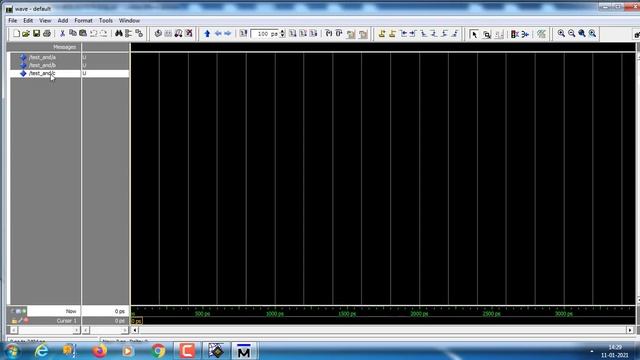Click the Cut scissors icon
The width and height of the screenshot is (640, 360).
coord(62,33)
